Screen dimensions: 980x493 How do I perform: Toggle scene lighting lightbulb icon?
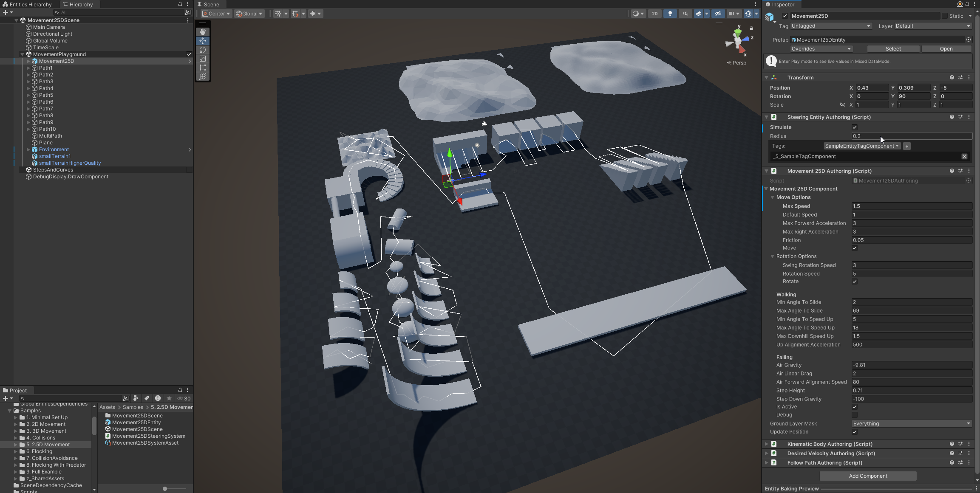(670, 14)
